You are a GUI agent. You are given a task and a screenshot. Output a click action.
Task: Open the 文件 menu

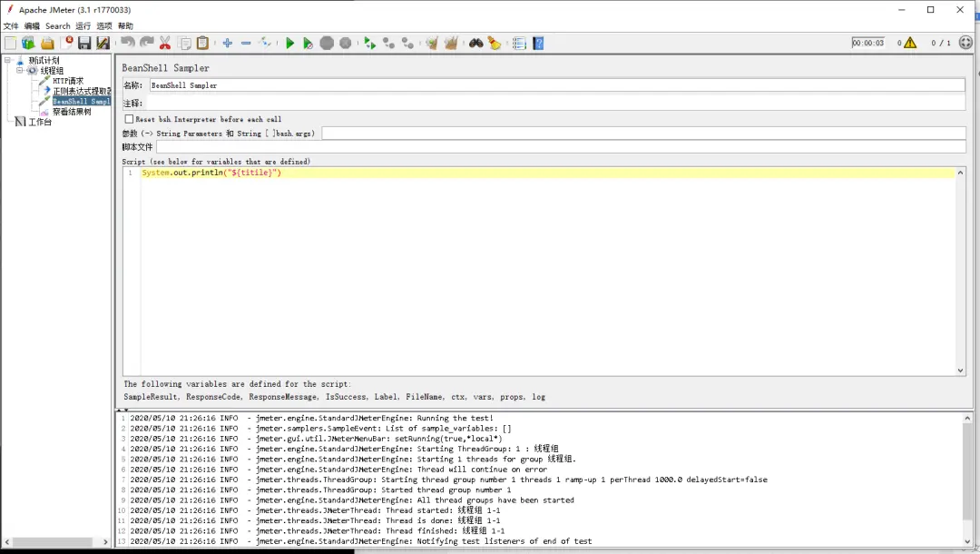[11, 25]
